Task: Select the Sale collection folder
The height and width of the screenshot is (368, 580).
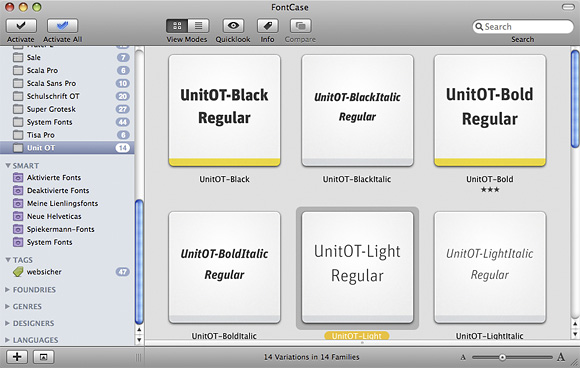Action: [67, 57]
